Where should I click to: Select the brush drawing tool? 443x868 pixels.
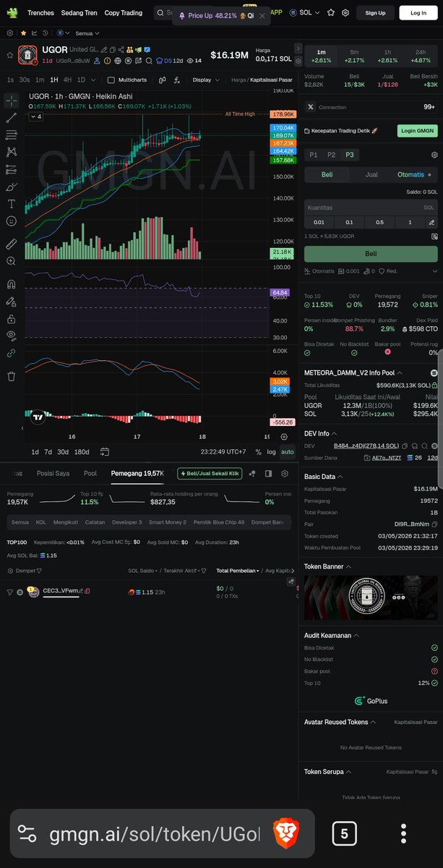[x=11, y=187]
